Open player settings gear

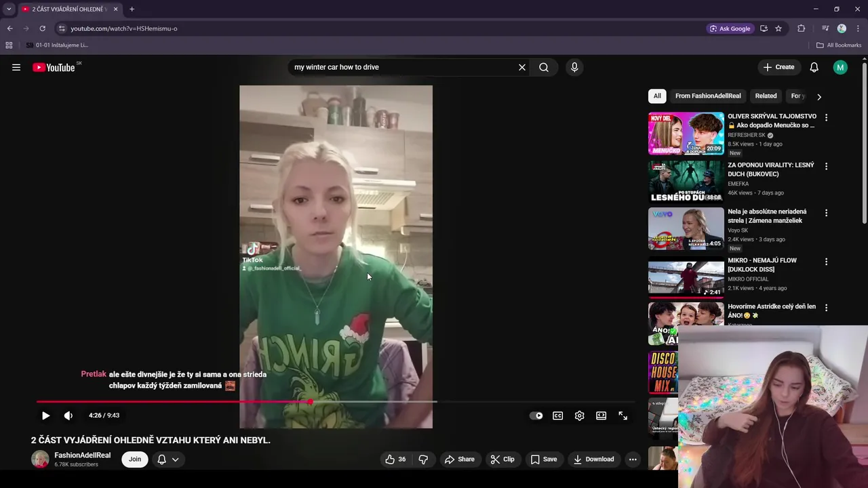click(x=579, y=415)
